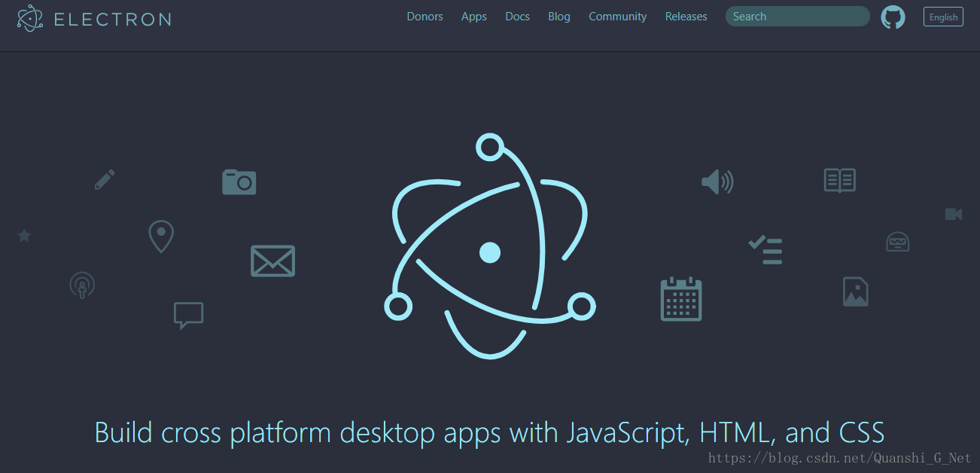Click the large Electron atom logo
The width and height of the screenshot is (980, 473).
490,246
